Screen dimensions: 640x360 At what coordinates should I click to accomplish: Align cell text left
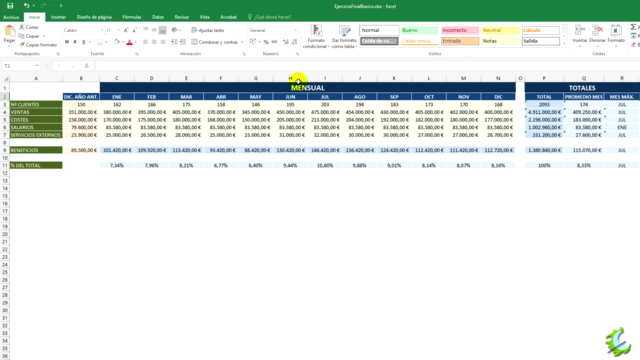coord(146,42)
